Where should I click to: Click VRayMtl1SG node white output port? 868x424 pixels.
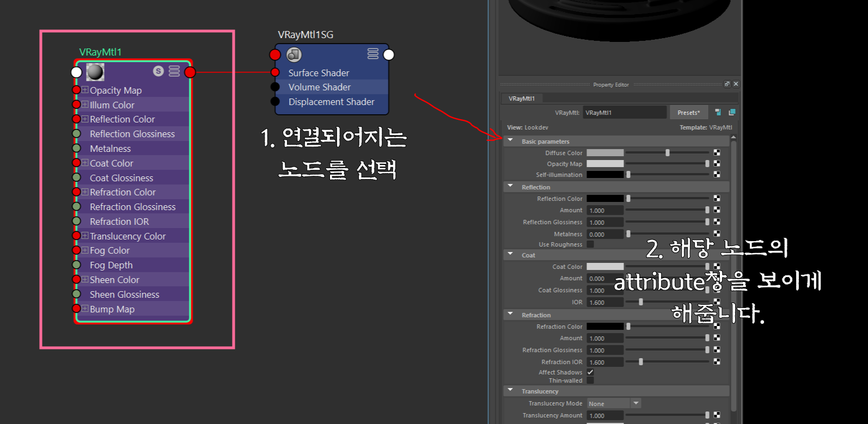click(389, 54)
